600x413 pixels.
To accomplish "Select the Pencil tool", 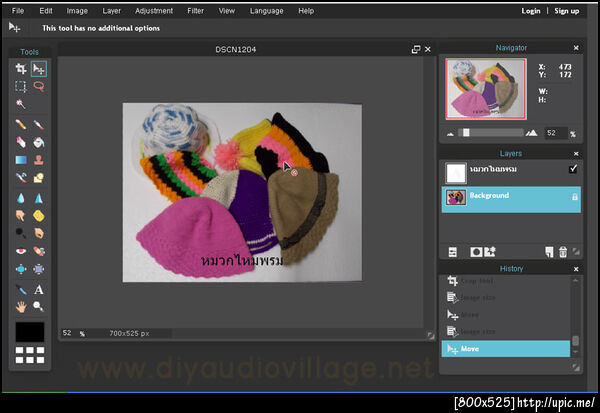I will (21, 124).
